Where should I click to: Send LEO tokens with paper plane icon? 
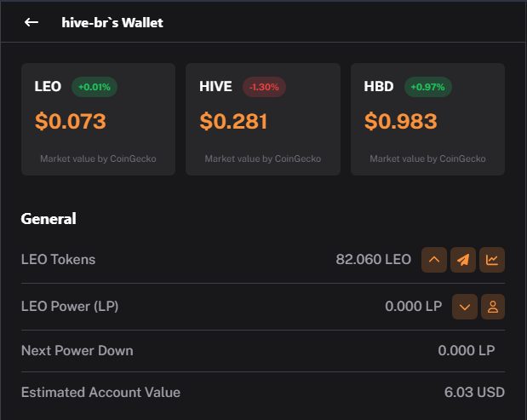463,260
